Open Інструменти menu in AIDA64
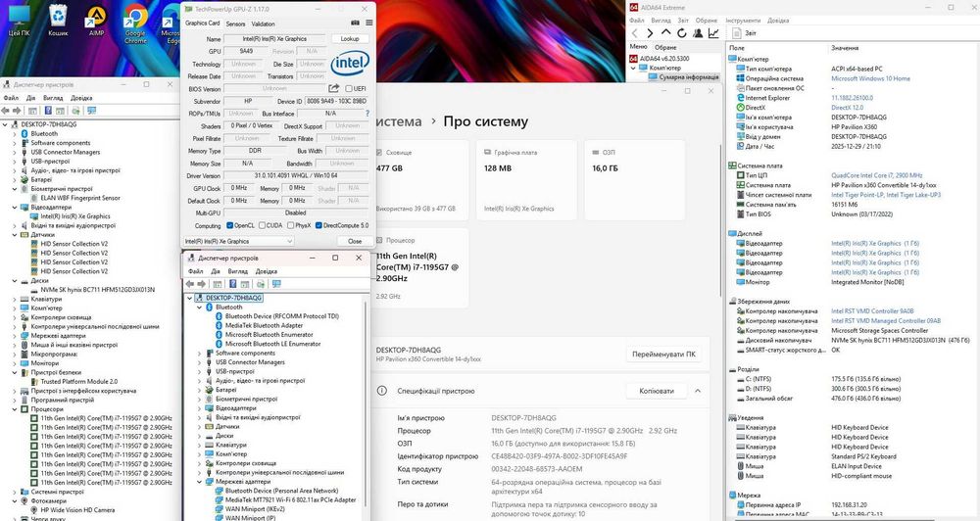 point(743,21)
